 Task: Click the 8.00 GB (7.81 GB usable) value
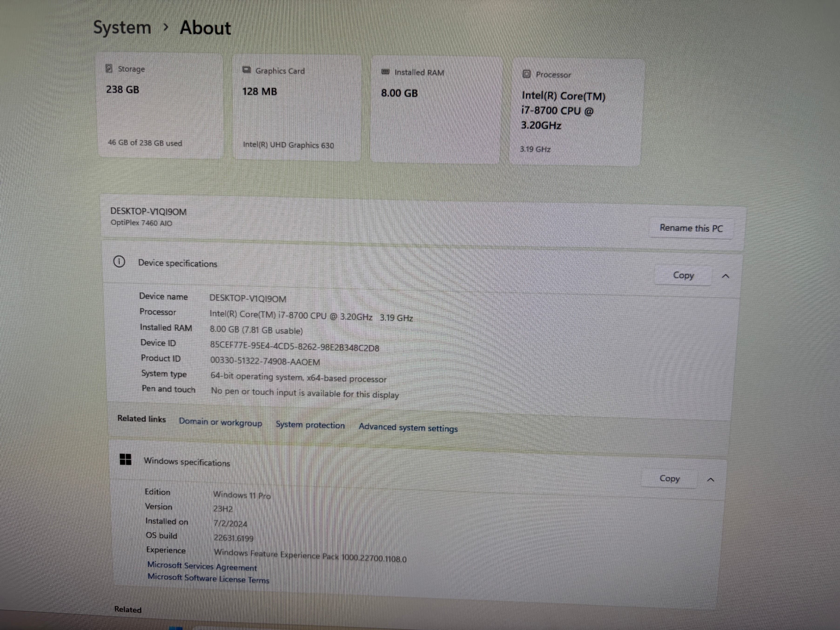pos(256,330)
